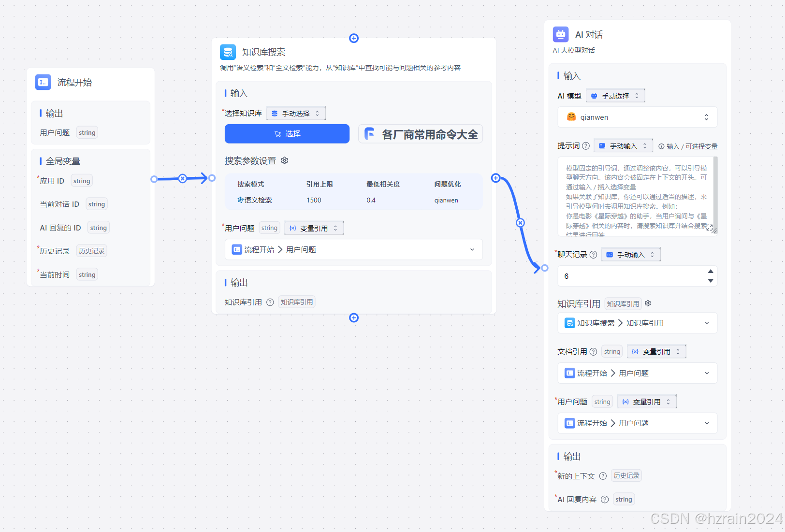Decrease 聊天记录 count with down arrow
Viewport: 785px width, 532px height.
click(711, 281)
